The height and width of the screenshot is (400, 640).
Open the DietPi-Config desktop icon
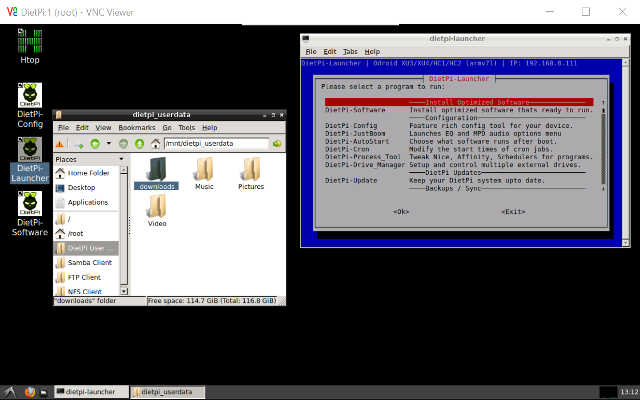point(29,105)
